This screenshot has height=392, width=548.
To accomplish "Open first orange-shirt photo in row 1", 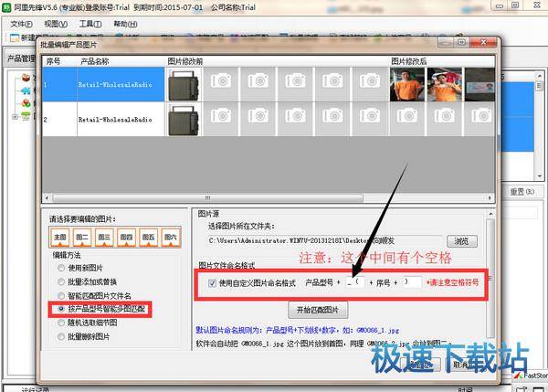I will point(406,84).
